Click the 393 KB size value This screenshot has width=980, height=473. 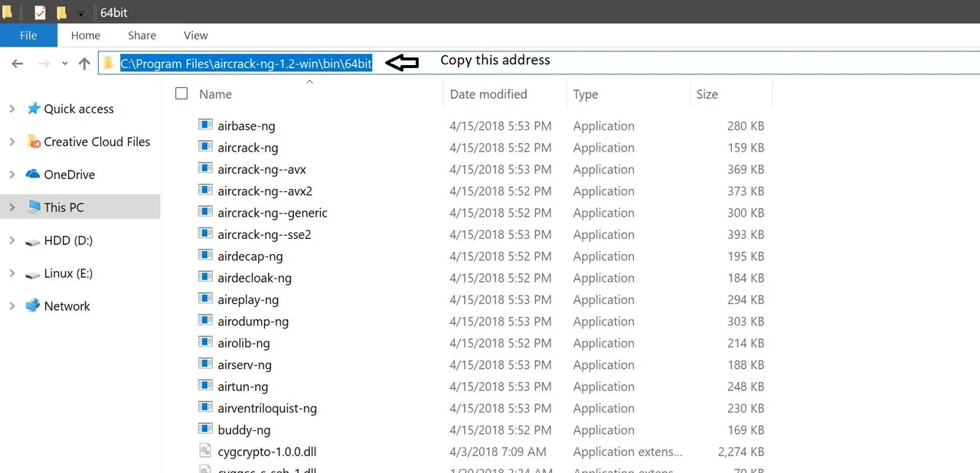(746, 235)
